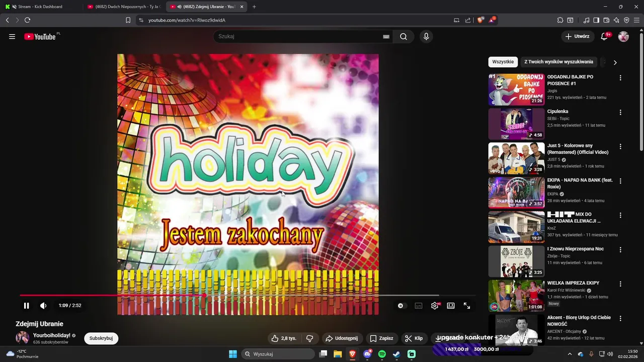Open options for Akcent Biorę Urlop video
Image resolution: width=644 pixels, height=362 pixels.
[620, 318]
